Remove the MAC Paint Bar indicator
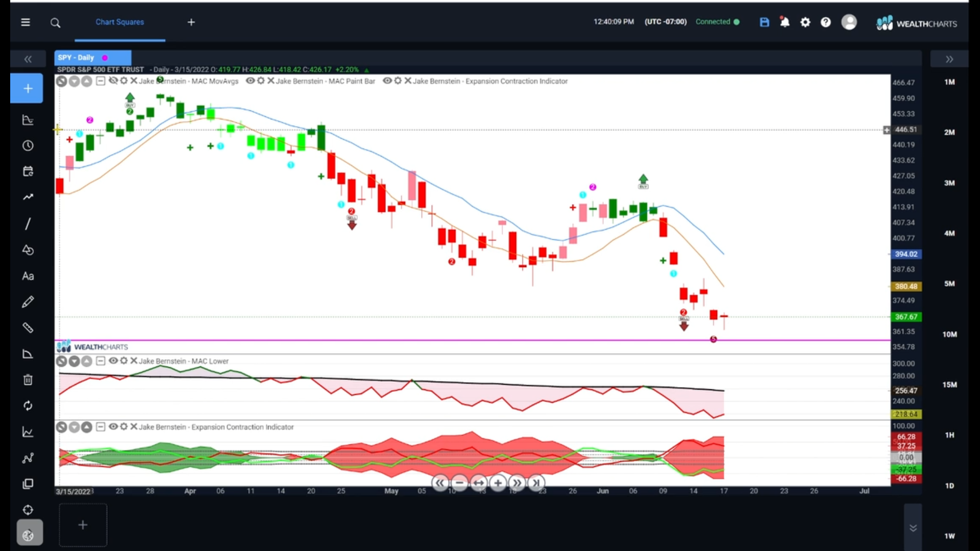The image size is (980, 551). (x=271, y=81)
